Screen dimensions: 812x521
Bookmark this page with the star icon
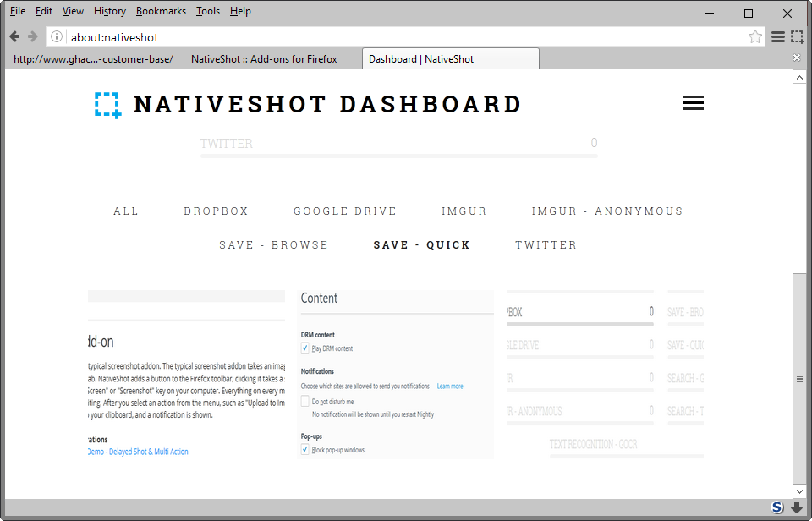(755, 36)
